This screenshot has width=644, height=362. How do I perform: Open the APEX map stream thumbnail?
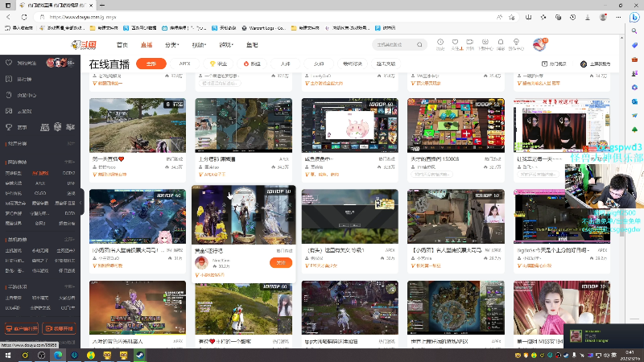point(244,125)
